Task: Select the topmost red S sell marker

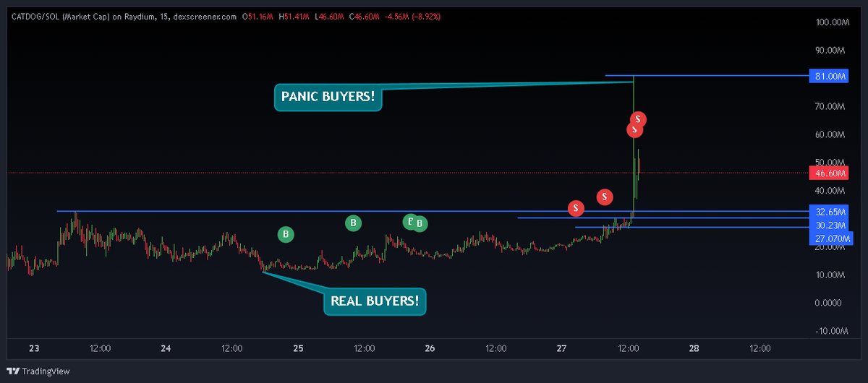Action: pyautogui.click(x=637, y=119)
